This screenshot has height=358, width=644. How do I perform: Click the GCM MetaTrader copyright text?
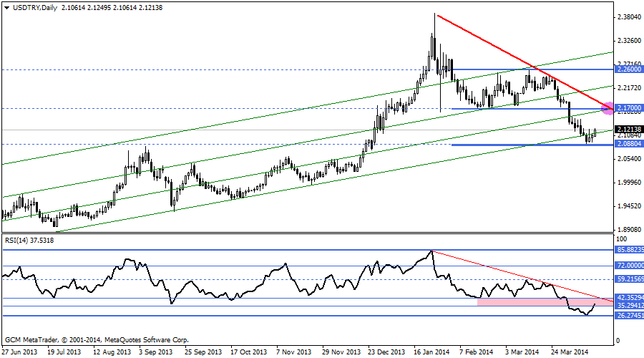point(97,339)
